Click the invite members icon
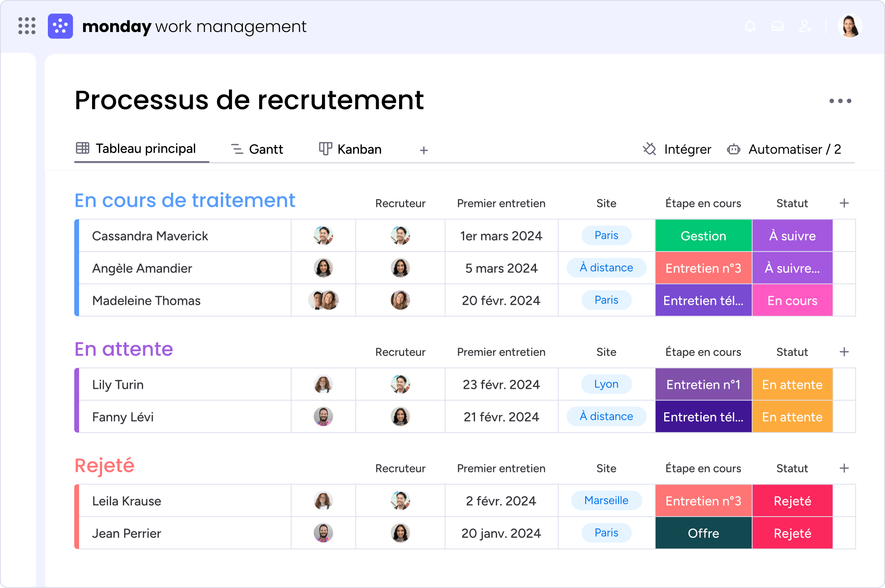Viewport: 885px width, 588px height. (x=805, y=26)
